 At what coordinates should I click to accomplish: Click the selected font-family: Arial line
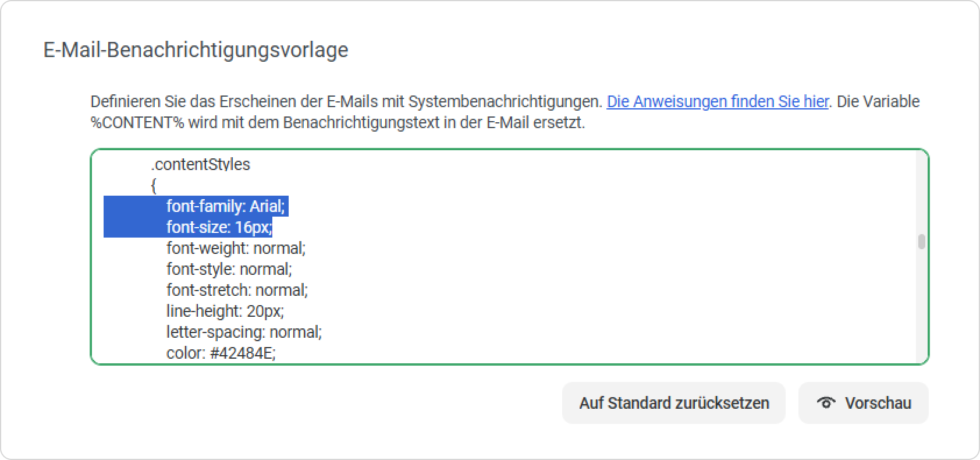coord(225,206)
